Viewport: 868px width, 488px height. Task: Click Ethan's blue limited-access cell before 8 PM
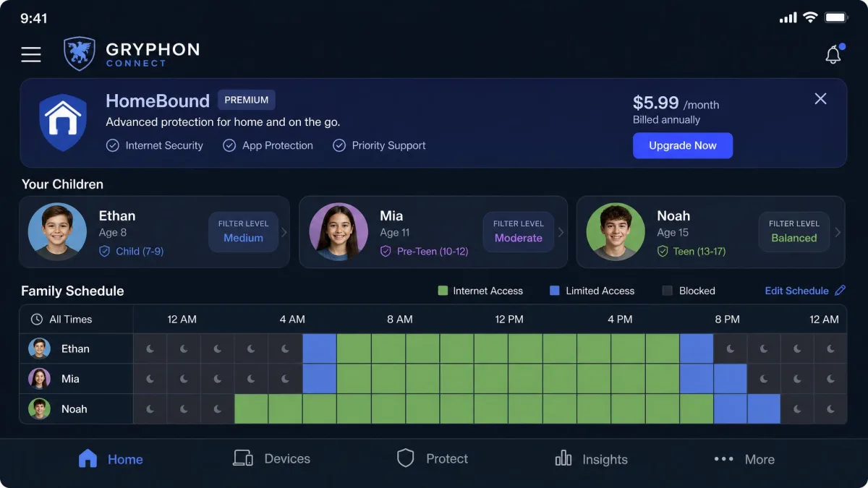(x=697, y=348)
